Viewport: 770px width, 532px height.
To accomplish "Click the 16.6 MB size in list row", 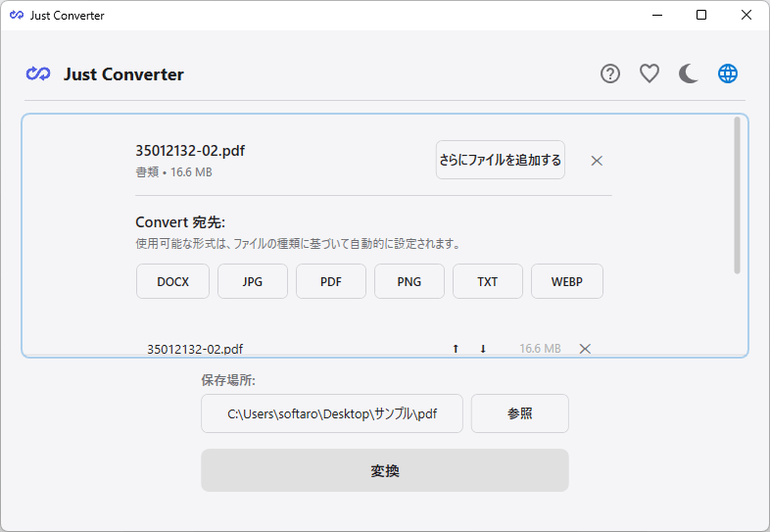I will [540, 349].
